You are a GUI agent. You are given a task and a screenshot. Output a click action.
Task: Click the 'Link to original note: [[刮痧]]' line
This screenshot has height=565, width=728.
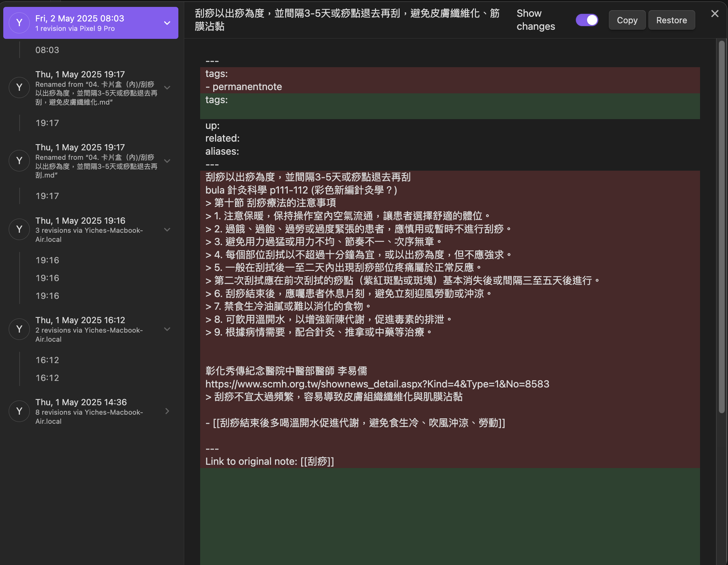(270, 462)
